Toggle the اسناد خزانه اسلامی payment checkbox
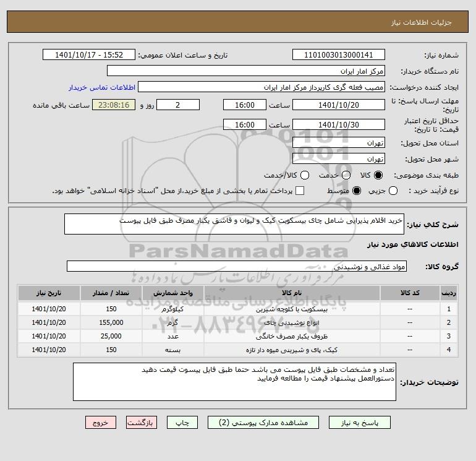This screenshot has height=461, width=476. 300,191
